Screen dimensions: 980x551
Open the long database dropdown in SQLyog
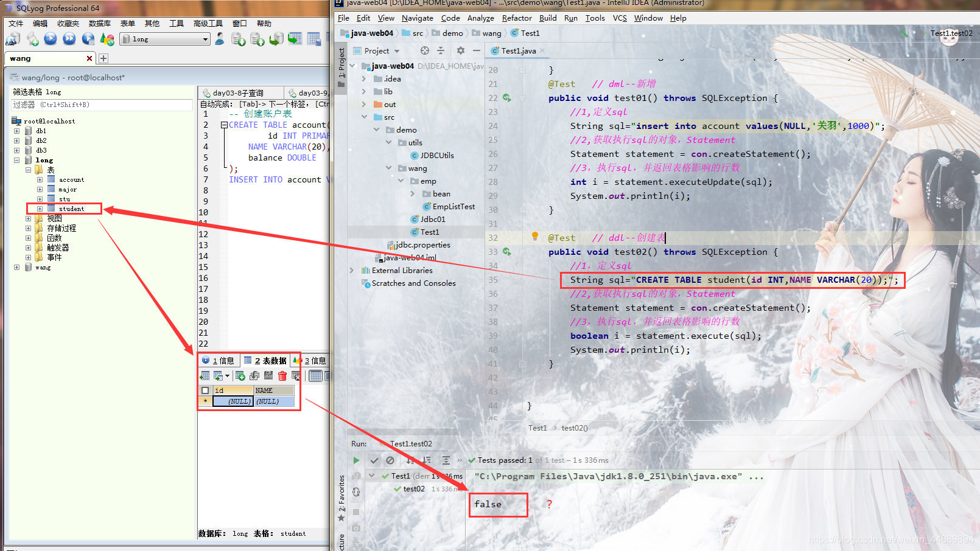click(x=205, y=39)
